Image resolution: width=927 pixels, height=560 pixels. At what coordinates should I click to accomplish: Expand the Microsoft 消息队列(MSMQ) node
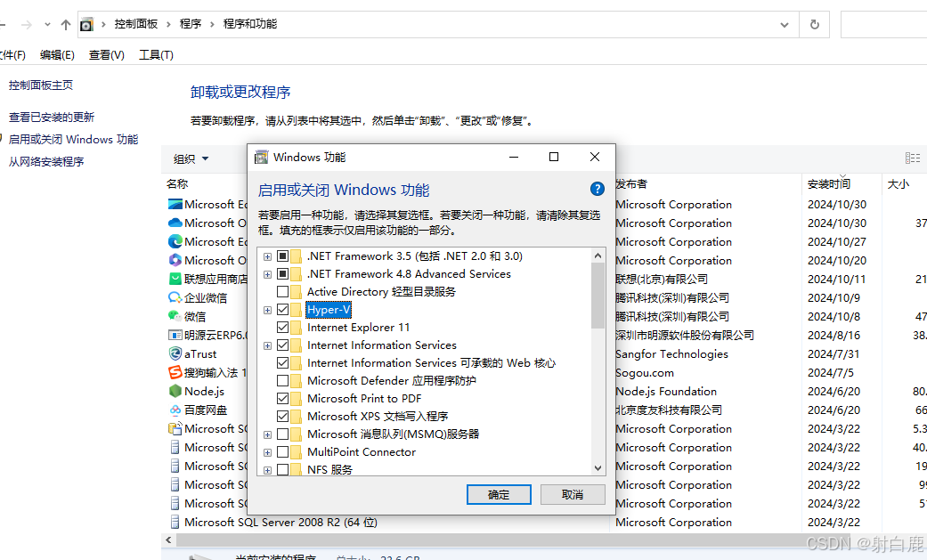click(x=267, y=434)
